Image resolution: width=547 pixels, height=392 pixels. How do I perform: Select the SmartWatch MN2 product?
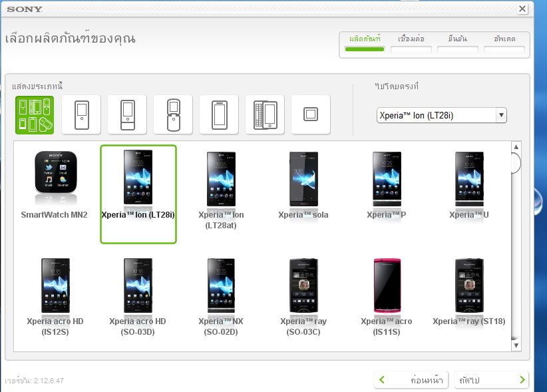(55, 186)
